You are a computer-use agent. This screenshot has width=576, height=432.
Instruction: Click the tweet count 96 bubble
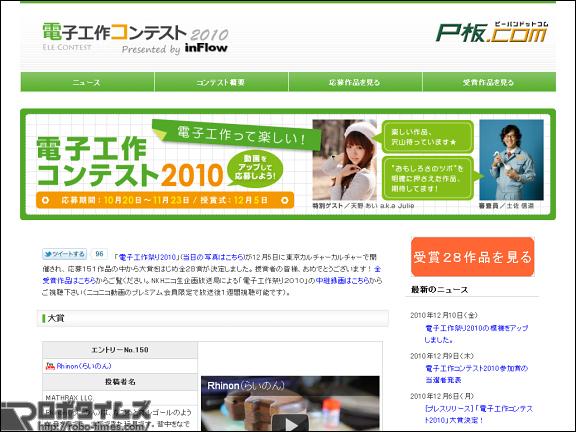pyautogui.click(x=99, y=254)
